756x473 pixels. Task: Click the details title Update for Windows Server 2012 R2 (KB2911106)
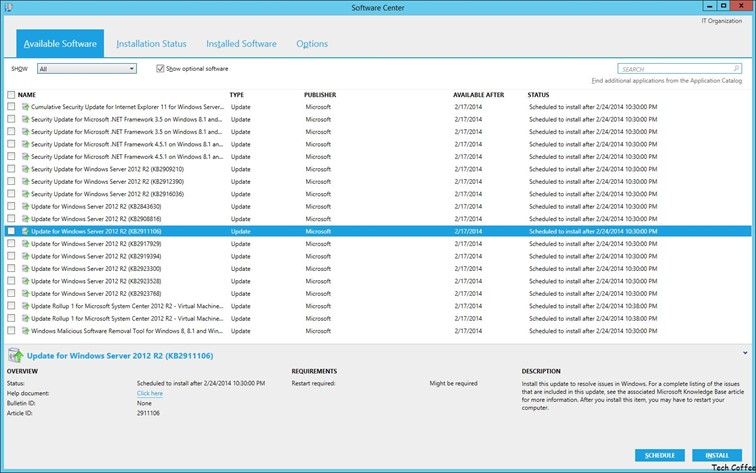pyautogui.click(x=120, y=355)
